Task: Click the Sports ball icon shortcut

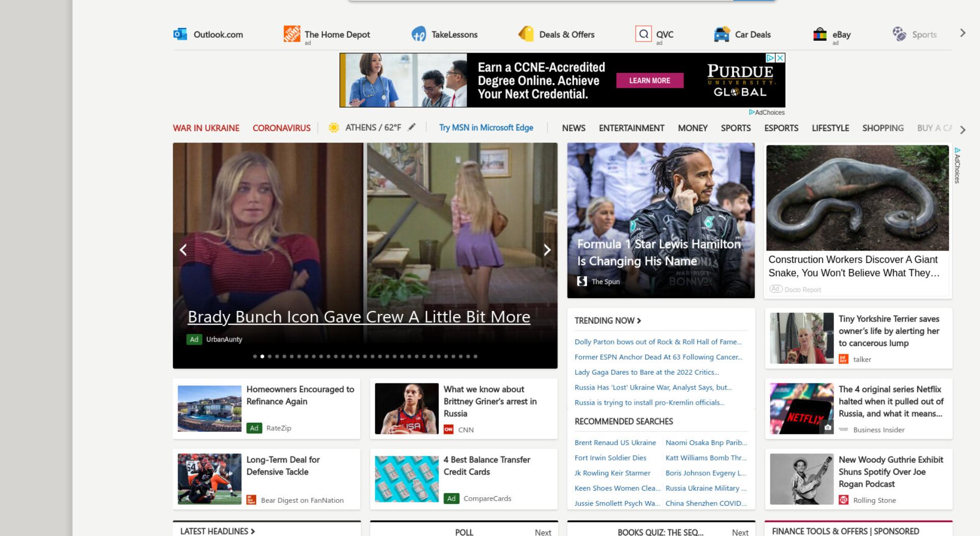Action: (899, 34)
